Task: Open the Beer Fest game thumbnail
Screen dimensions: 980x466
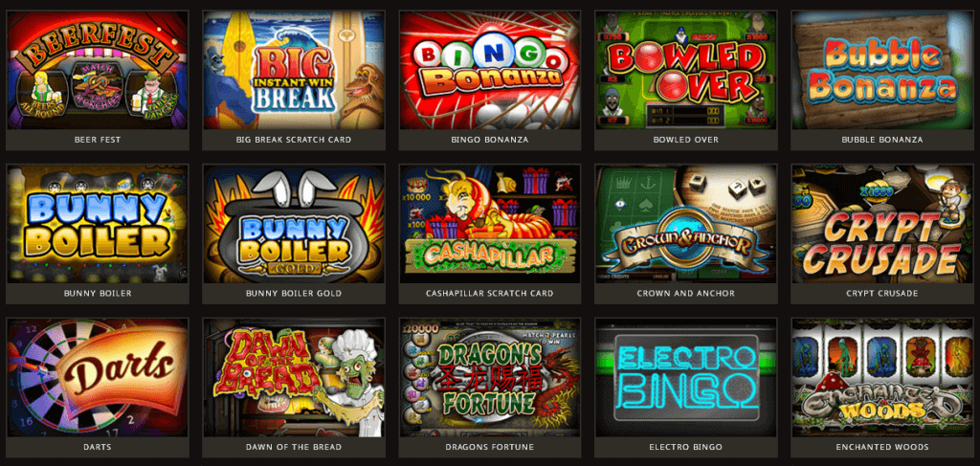Action: (98, 71)
